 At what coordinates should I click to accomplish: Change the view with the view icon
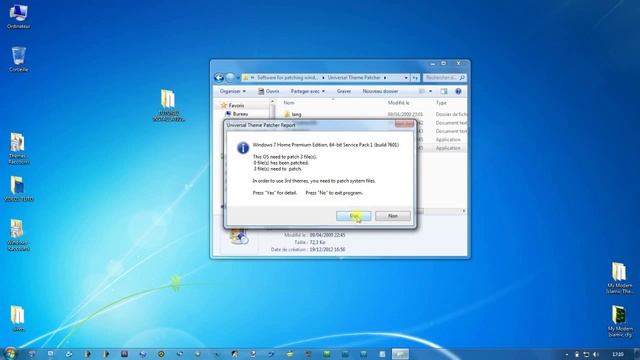tap(422, 91)
